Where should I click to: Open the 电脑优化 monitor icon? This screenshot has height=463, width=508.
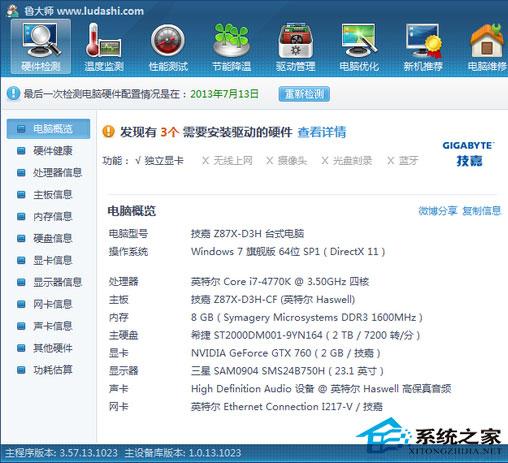[x=359, y=46]
